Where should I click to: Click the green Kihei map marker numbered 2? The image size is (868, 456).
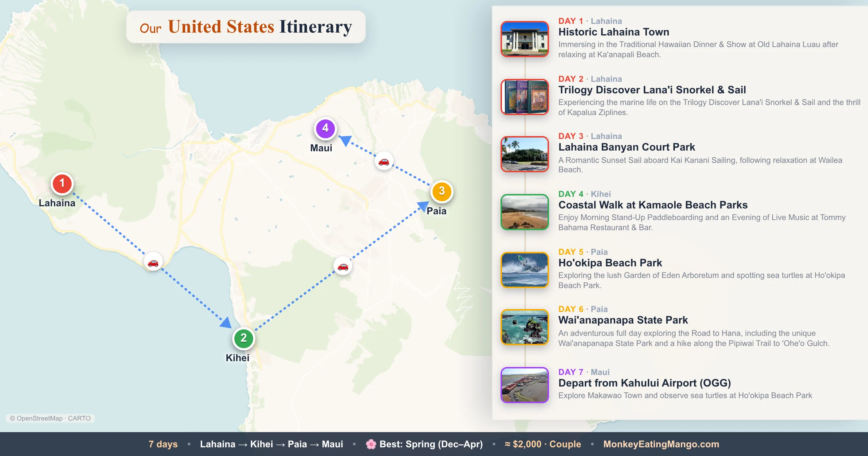tap(244, 338)
